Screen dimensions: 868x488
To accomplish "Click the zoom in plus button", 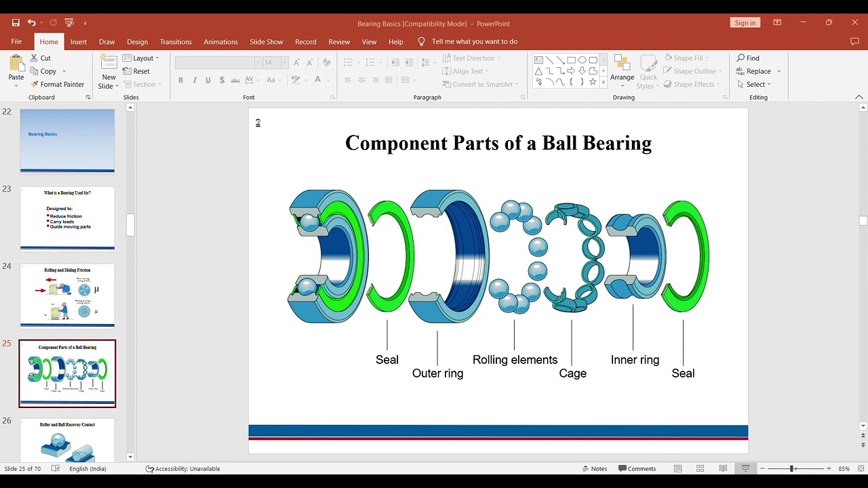I will point(829,468).
